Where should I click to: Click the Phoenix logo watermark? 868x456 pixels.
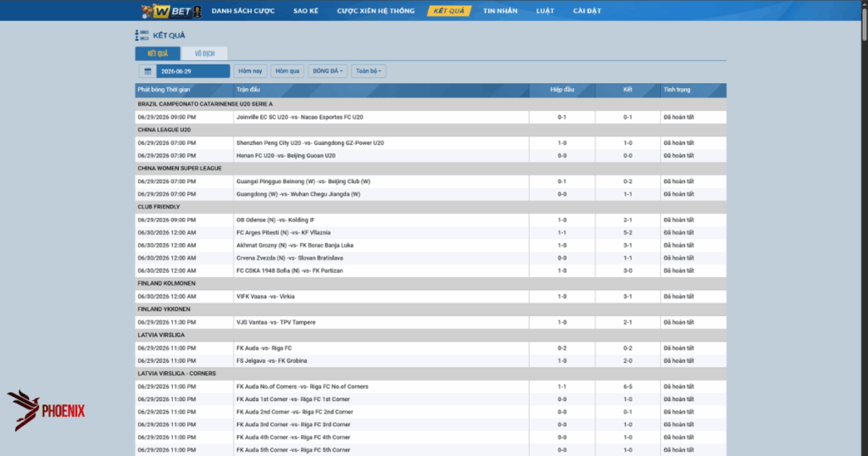[x=46, y=410]
